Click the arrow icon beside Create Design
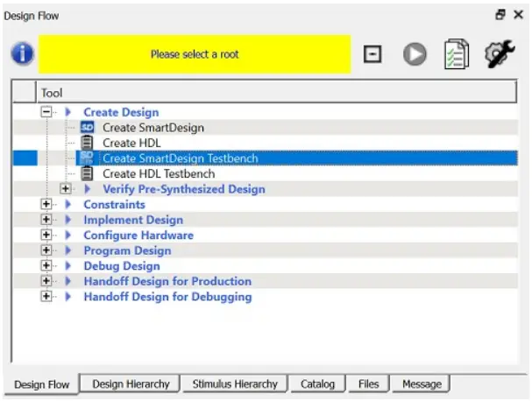This screenshot has height=401, width=532. (67, 112)
